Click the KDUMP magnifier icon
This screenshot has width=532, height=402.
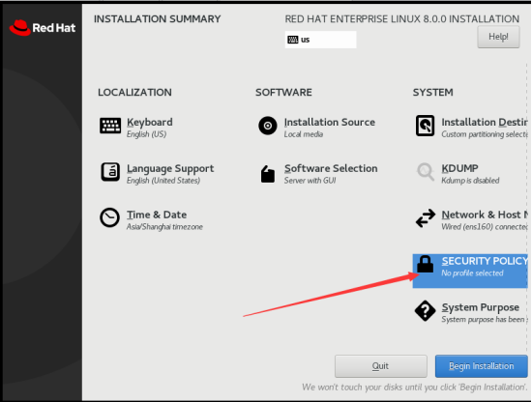(x=426, y=172)
